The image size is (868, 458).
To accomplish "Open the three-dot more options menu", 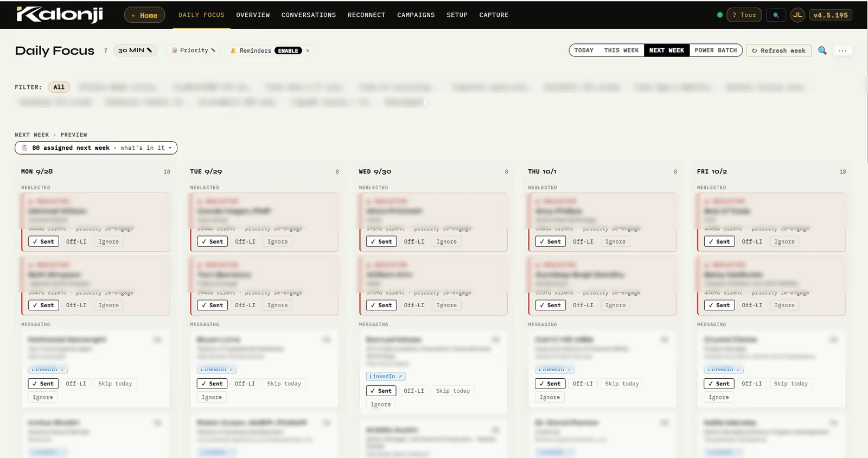I will point(843,50).
